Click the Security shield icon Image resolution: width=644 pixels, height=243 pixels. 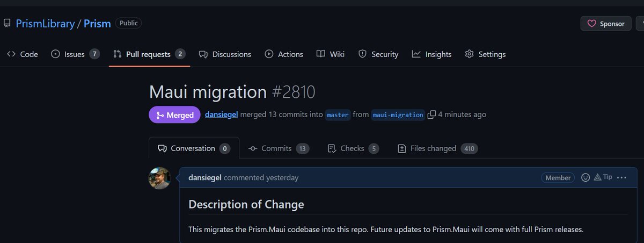pyautogui.click(x=362, y=54)
